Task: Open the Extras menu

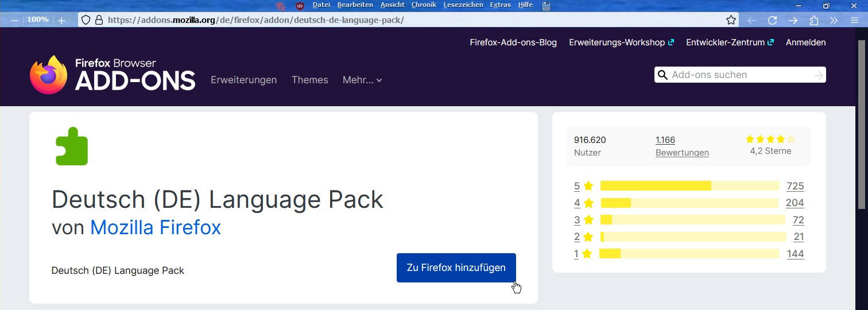Action: (501, 5)
